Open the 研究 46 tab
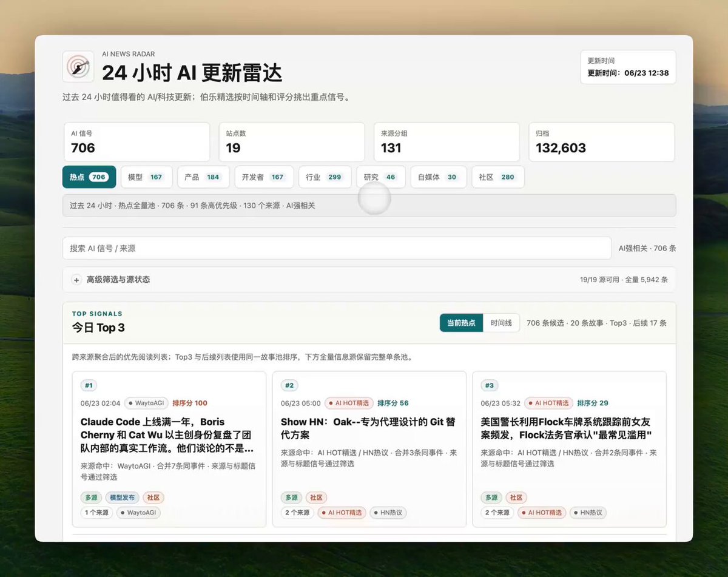Screen dimensions: 728x577 pyautogui.click(x=381, y=177)
